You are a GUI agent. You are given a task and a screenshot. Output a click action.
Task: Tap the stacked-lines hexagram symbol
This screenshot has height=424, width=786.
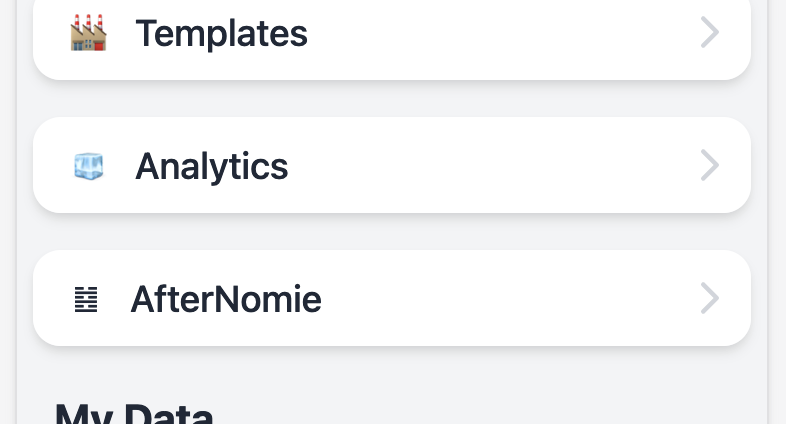pos(86,299)
